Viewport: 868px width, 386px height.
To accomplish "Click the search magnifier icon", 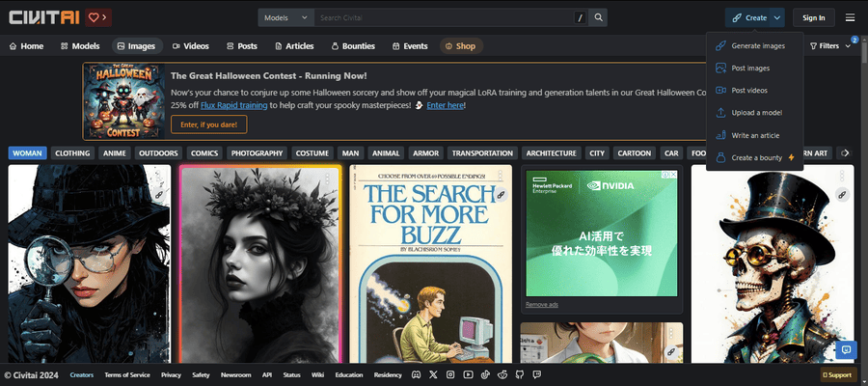I will point(598,17).
